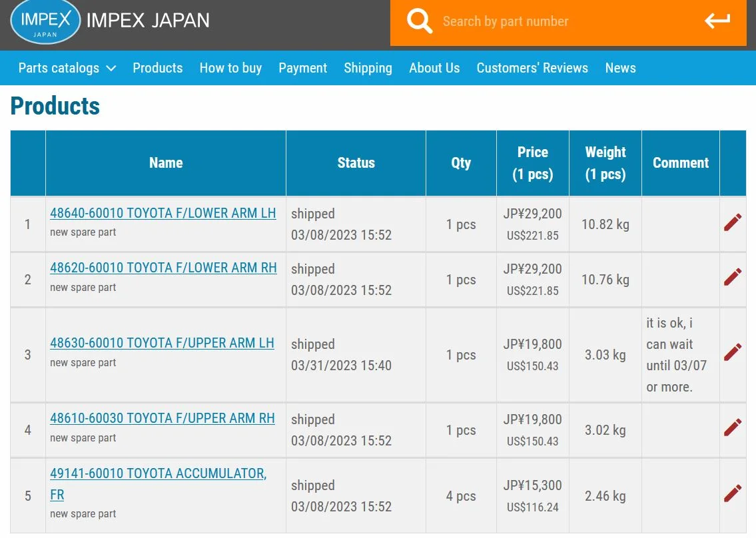Click the Price (1 pcs) column header
Viewport: 756px width, 538px height.
[533, 163]
